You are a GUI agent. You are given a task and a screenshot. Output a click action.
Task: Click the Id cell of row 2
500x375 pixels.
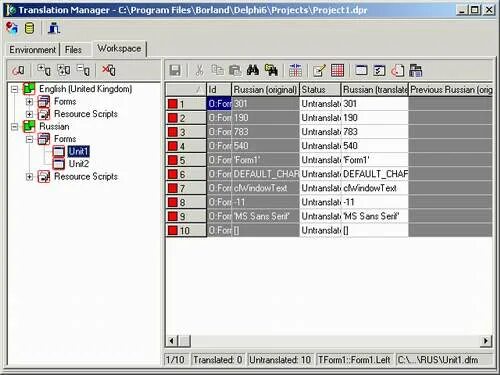coord(219,118)
